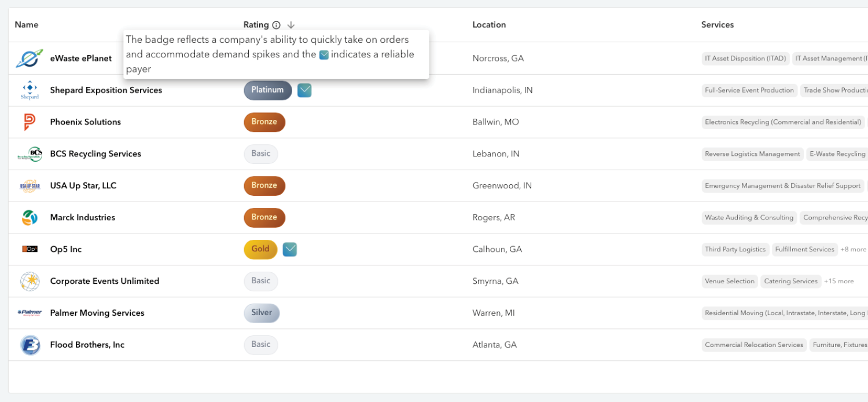Click 'Waste Auditing & Consulting' service tag

click(x=749, y=218)
